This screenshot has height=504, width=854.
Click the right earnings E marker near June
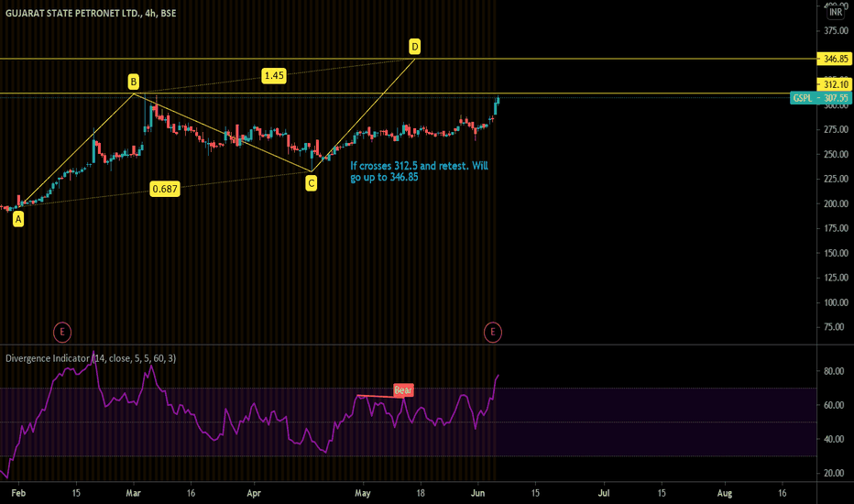click(493, 332)
